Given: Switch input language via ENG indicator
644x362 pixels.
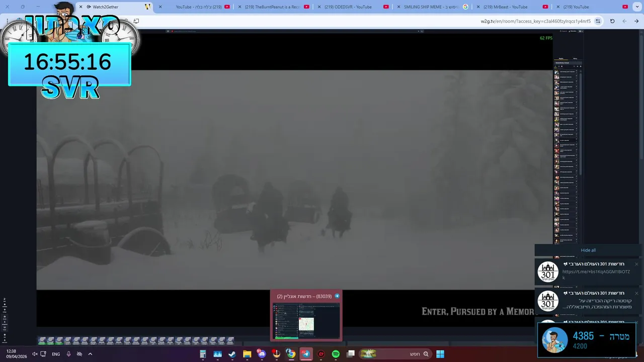Looking at the screenshot, I should (x=56, y=354).
